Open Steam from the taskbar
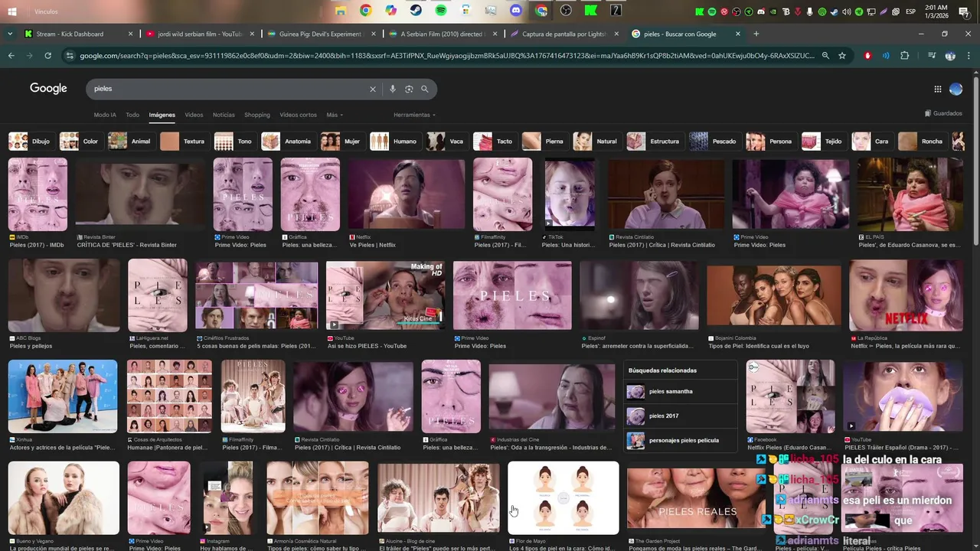 (416, 11)
